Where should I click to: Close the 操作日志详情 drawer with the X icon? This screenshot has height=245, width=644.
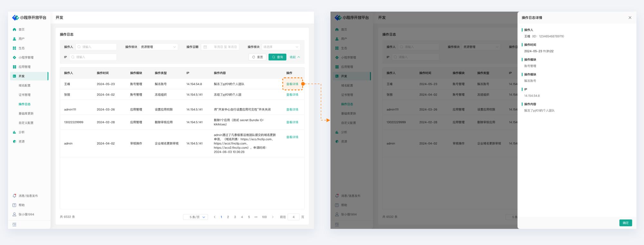tap(630, 18)
